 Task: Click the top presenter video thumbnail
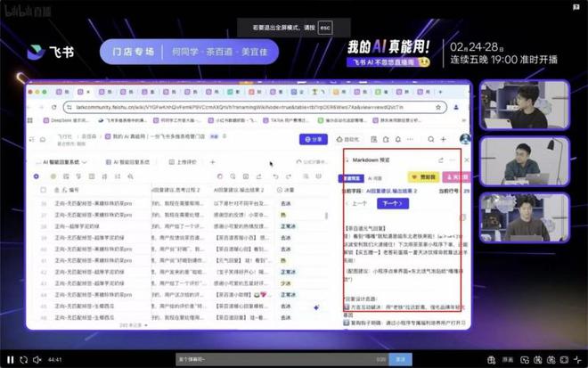point(525,105)
